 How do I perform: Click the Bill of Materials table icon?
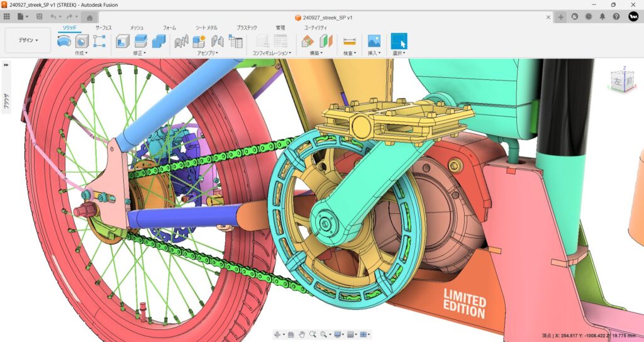pyautogui.click(x=236, y=41)
